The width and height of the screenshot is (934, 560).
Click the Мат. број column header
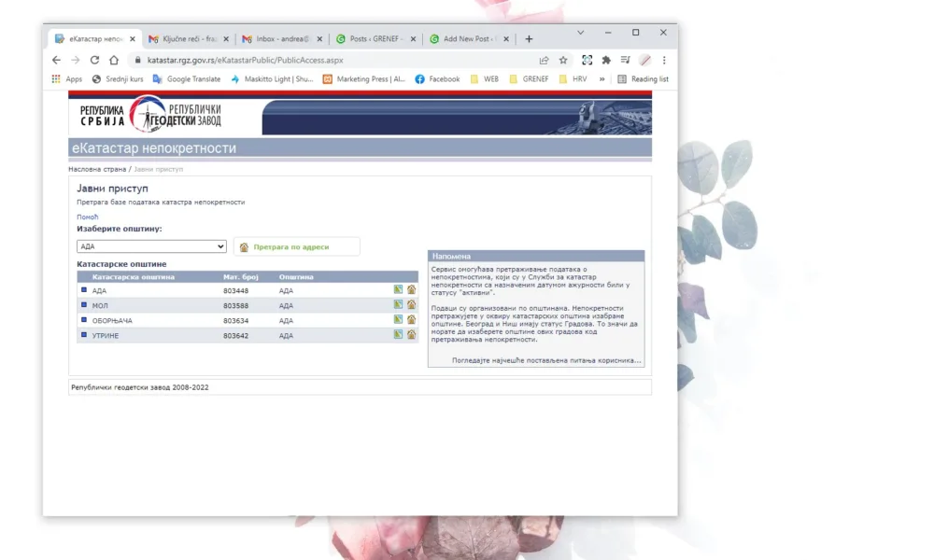[x=241, y=276]
